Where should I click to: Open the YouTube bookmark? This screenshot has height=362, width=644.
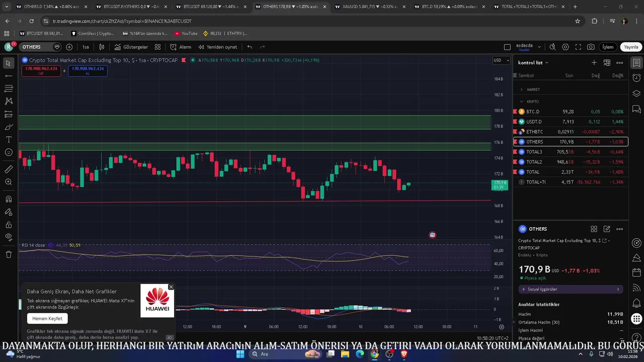tap(186, 33)
